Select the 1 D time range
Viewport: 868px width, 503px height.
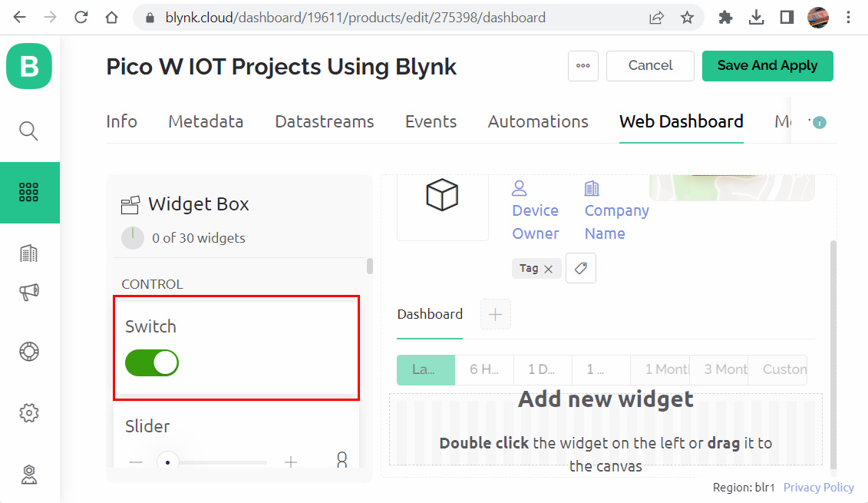[x=543, y=370]
